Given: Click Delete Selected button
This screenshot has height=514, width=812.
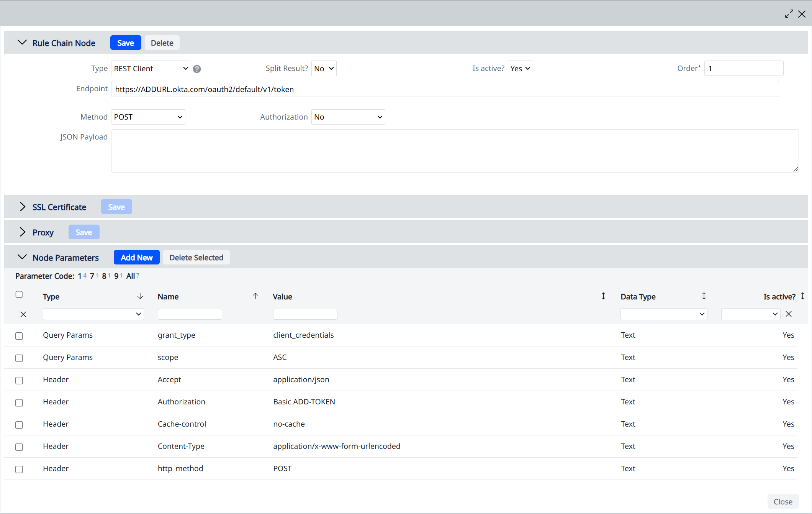Looking at the screenshot, I should coord(196,257).
